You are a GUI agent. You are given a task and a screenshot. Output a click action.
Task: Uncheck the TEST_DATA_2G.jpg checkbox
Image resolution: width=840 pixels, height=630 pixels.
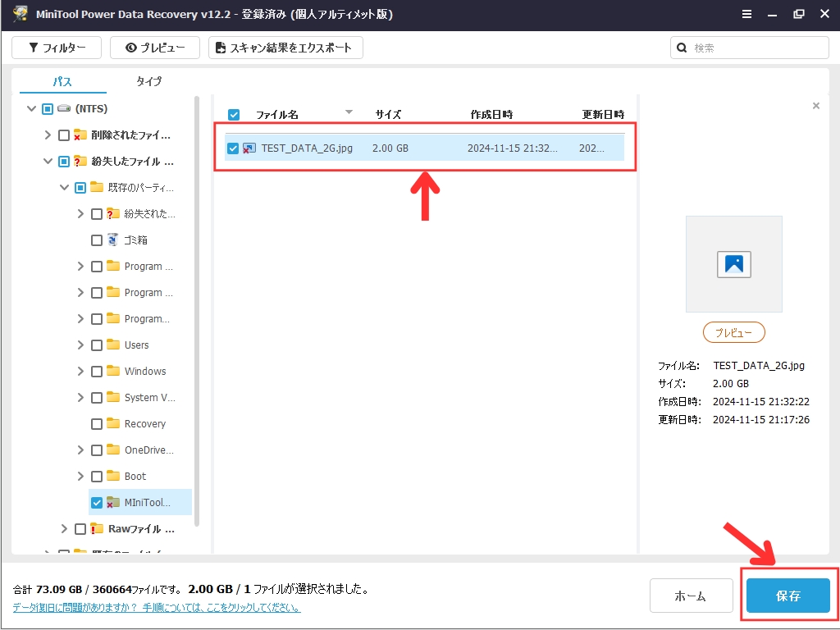232,148
